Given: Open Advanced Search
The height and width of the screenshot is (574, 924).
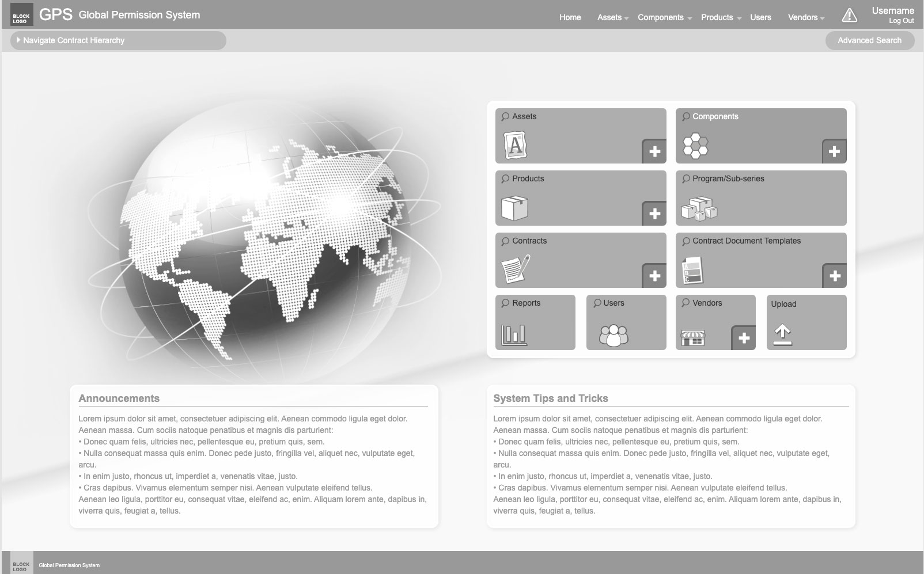Looking at the screenshot, I should pyautogui.click(x=869, y=40).
